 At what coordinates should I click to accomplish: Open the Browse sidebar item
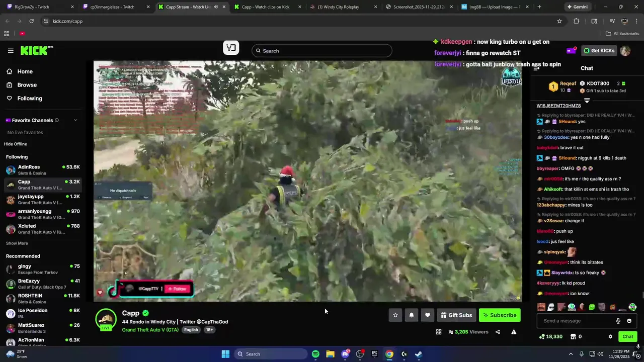[x=27, y=85]
